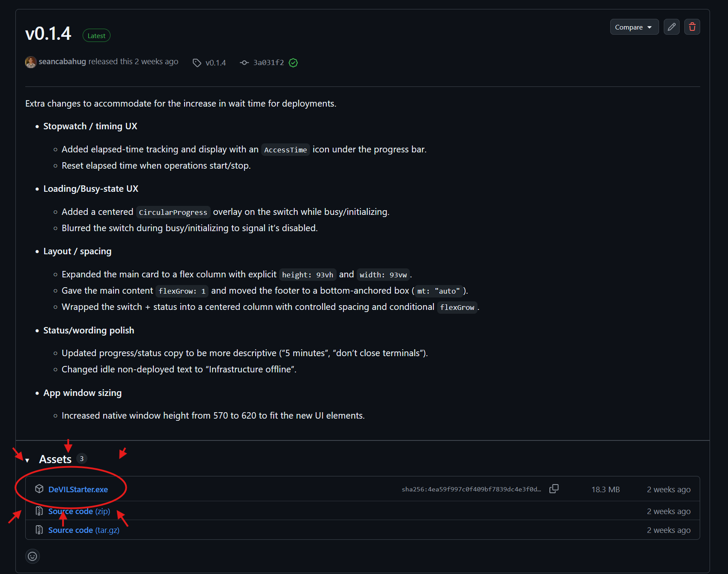Click the delete release trash icon
The height and width of the screenshot is (574, 728).
click(x=692, y=27)
